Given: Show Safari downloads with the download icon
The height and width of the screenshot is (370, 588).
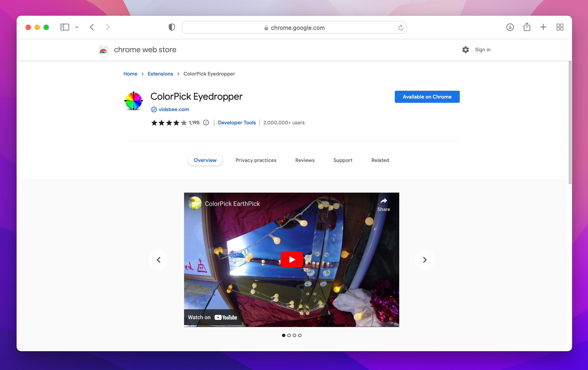Looking at the screenshot, I should tap(510, 27).
